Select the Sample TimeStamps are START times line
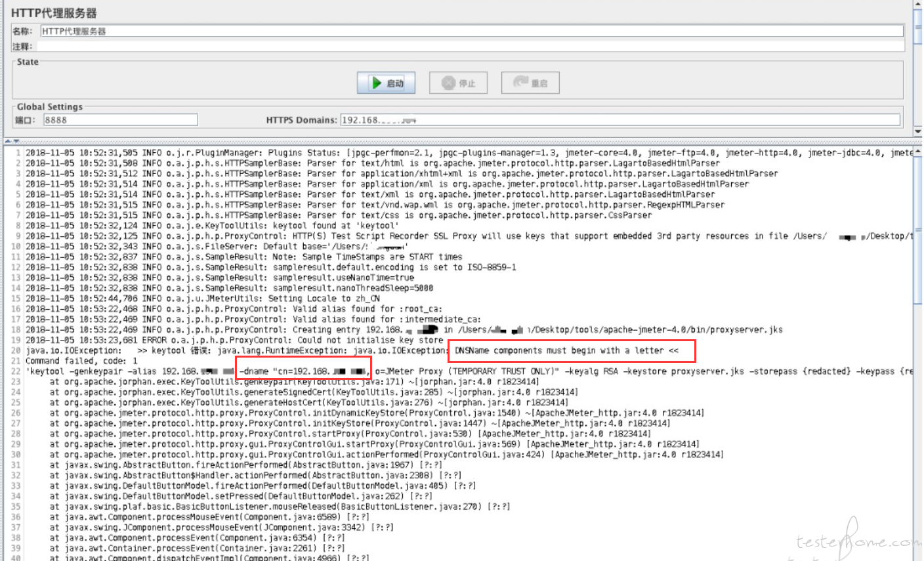 243,257
